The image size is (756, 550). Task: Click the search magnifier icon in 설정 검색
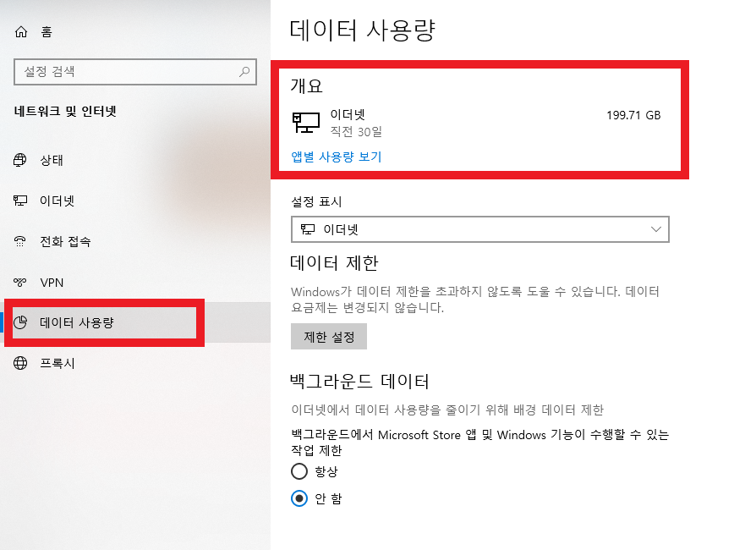pos(244,72)
